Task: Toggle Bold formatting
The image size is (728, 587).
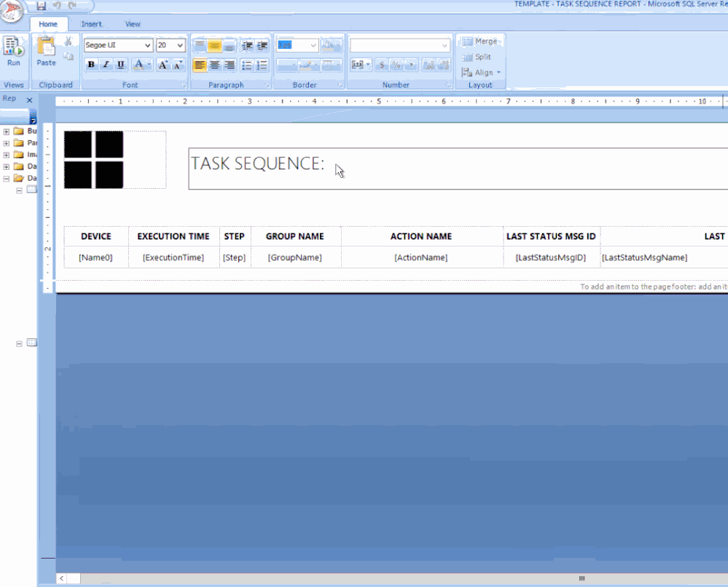Action: (92, 65)
